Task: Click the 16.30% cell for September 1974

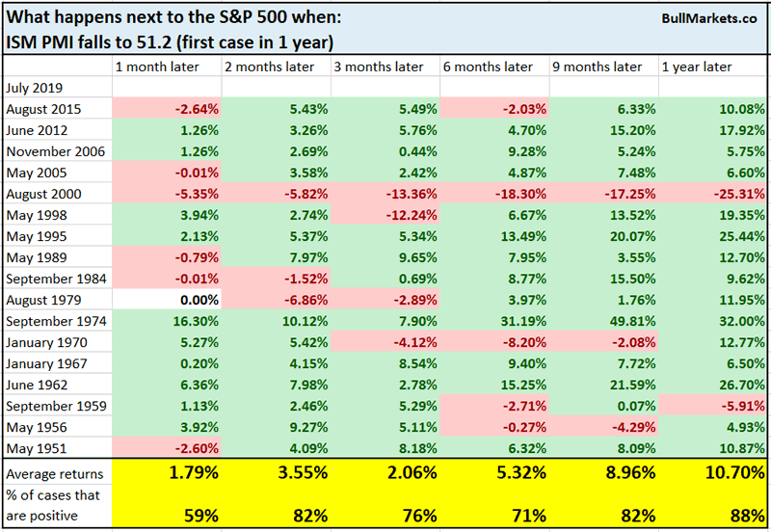Action: click(197, 321)
